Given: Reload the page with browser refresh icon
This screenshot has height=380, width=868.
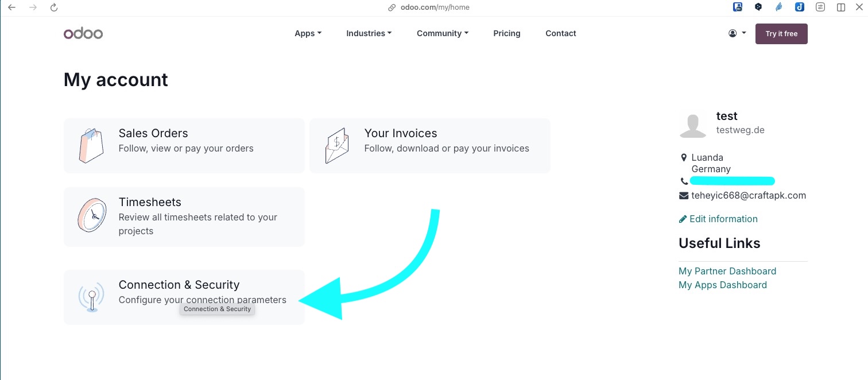Looking at the screenshot, I should pyautogui.click(x=54, y=7).
